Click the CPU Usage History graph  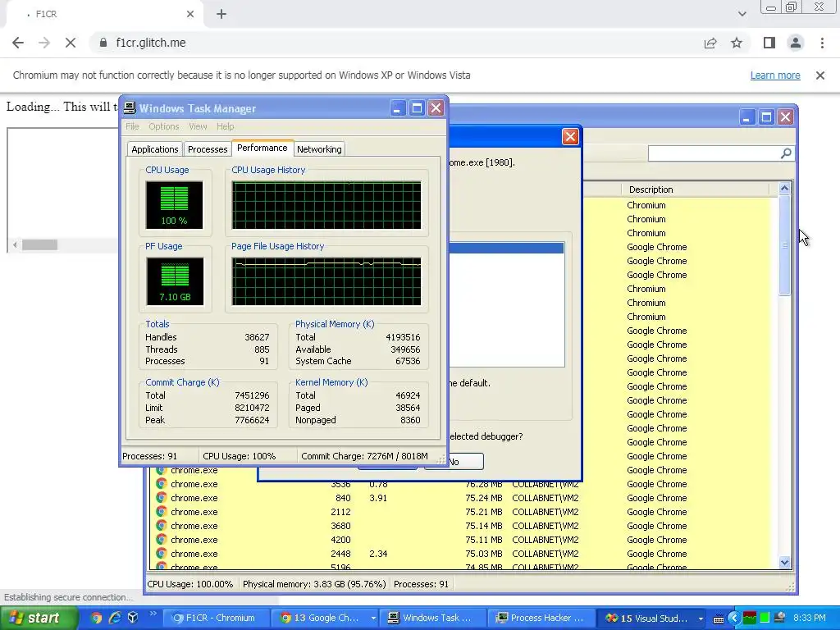[326, 205]
